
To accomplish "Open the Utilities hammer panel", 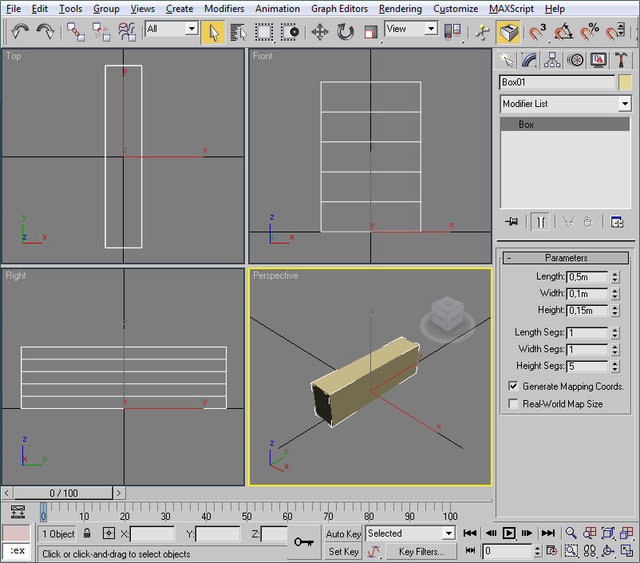I will 621,60.
